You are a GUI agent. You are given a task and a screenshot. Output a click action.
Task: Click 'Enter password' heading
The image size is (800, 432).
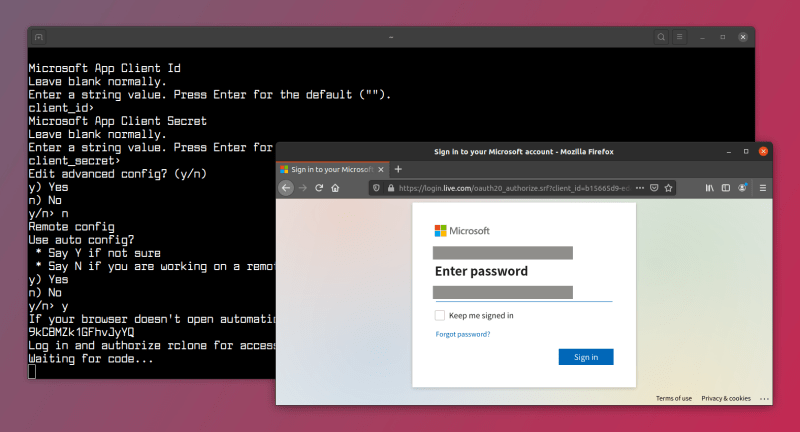[481, 271]
